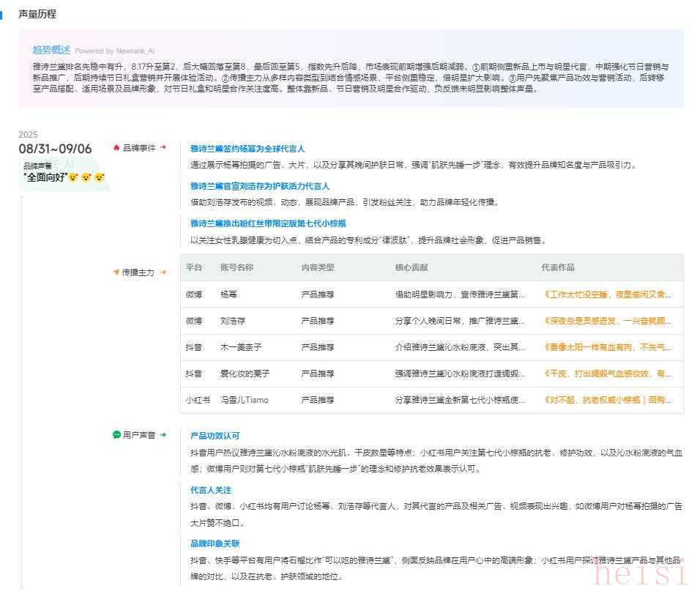This screenshot has height=594, width=700.
Task: Click 微博 platform cell in 杨幂 row
Action: 194,294
